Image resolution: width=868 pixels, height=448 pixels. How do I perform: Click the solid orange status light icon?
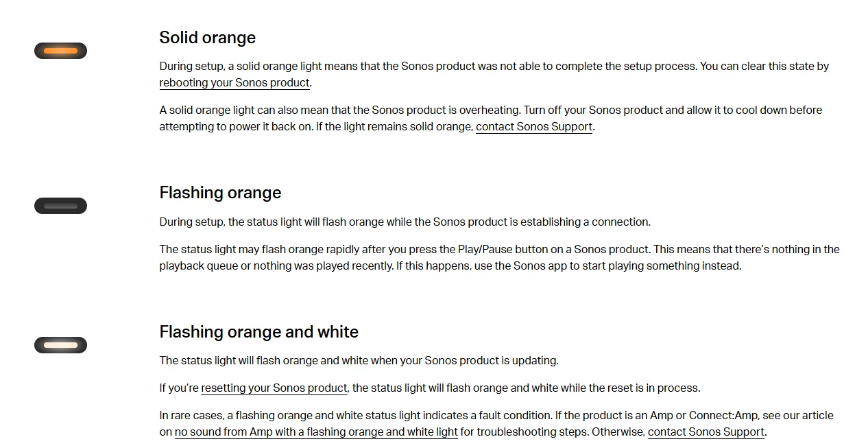[60, 51]
